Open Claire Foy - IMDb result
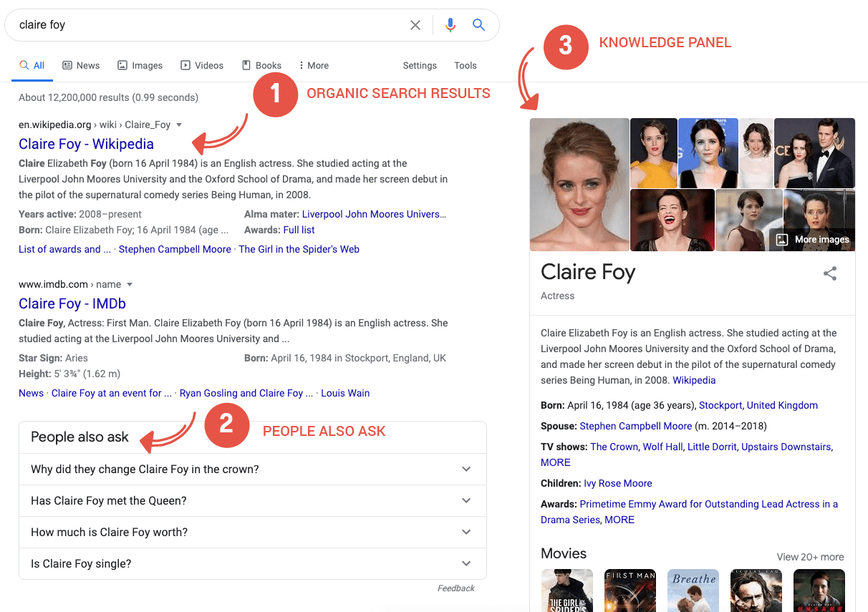 [72, 303]
